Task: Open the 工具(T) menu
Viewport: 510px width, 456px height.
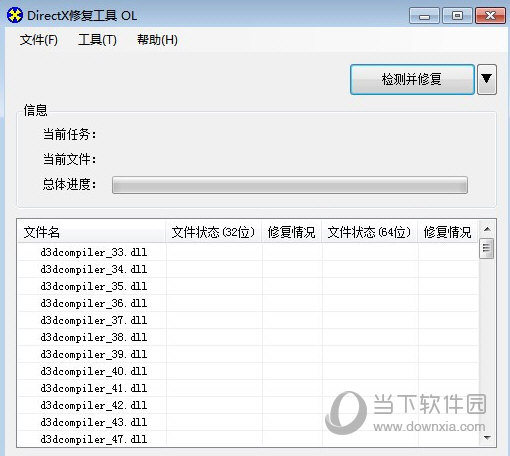Action: coord(97,40)
